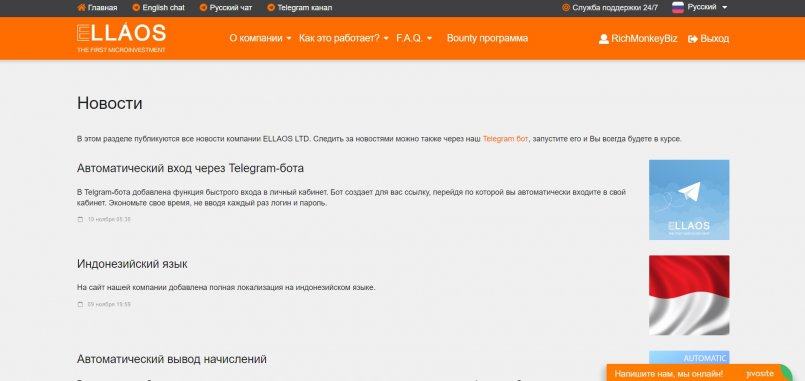The height and width of the screenshot is (381, 805).
Task: Click the user profile icon beside RichMonkeyBiz
Action: click(604, 39)
